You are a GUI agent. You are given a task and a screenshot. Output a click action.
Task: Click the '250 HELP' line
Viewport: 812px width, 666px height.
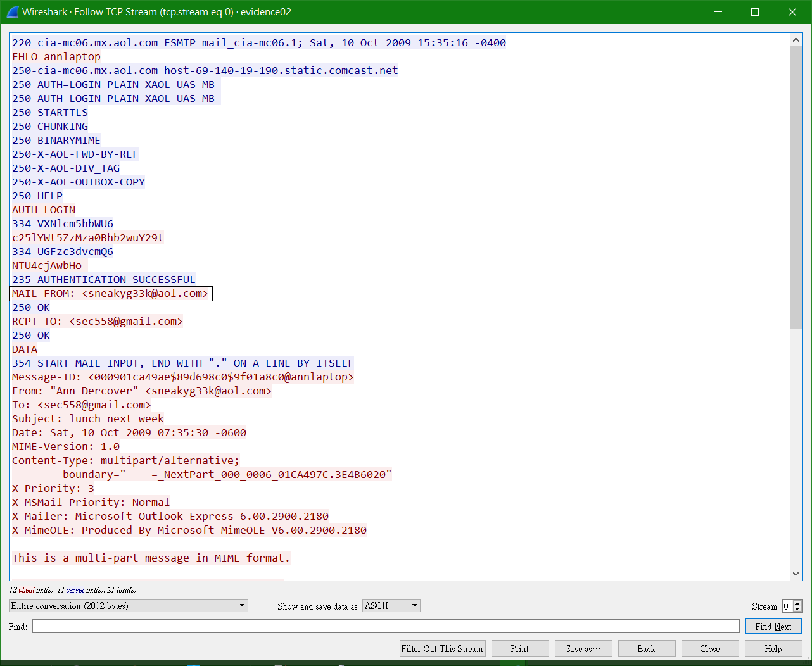coord(37,196)
